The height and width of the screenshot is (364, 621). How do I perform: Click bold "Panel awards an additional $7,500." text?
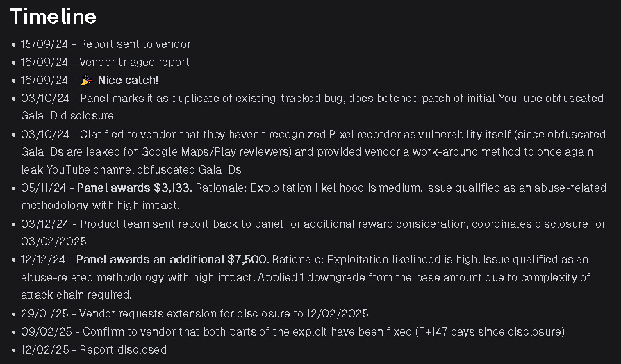click(172, 260)
